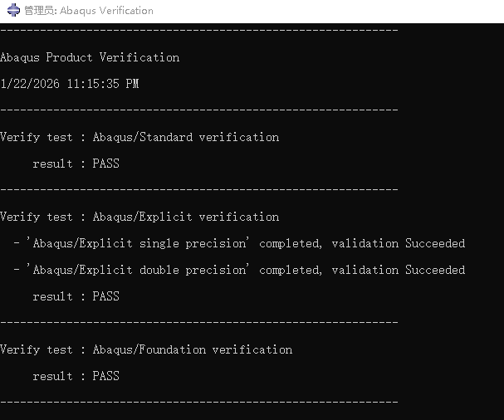Click the topmost dashed separator line
The height and width of the screenshot is (420, 504).
(x=199, y=31)
